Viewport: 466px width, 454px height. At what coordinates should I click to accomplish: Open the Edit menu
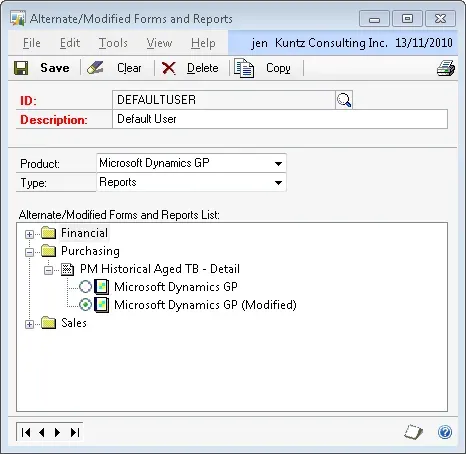(x=70, y=43)
